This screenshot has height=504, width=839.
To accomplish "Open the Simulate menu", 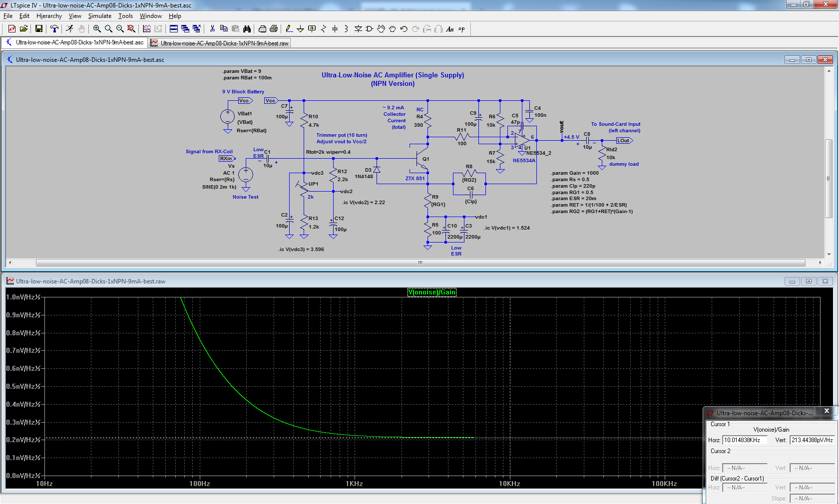I will click(x=100, y=16).
